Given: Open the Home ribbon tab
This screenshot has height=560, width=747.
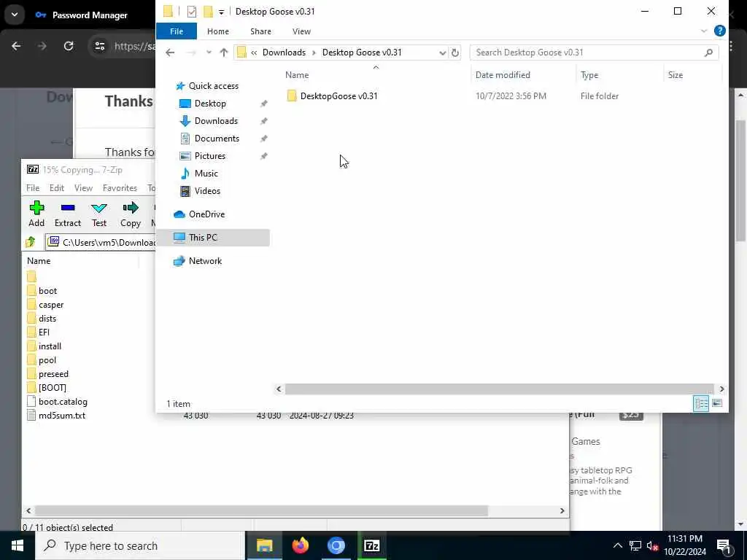Looking at the screenshot, I should click(217, 31).
